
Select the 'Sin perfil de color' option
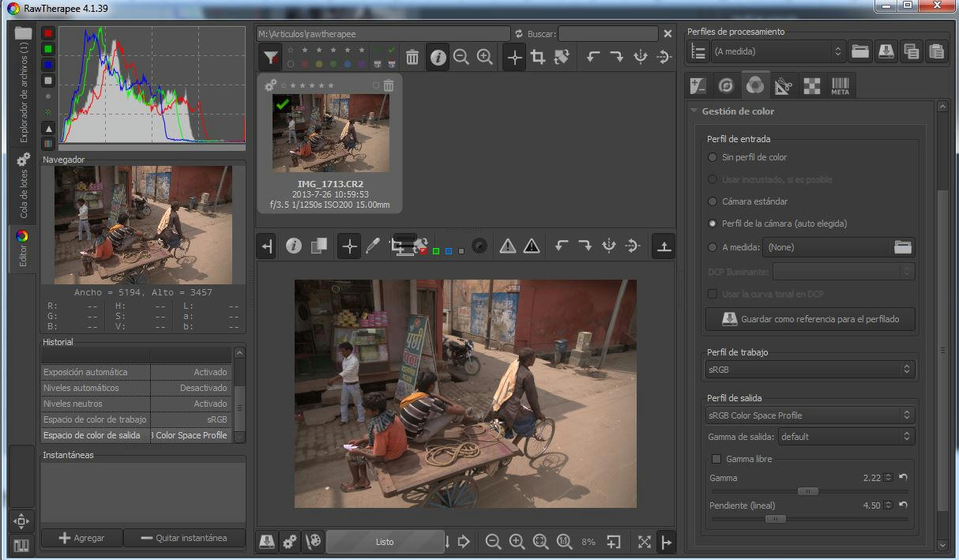click(713, 157)
